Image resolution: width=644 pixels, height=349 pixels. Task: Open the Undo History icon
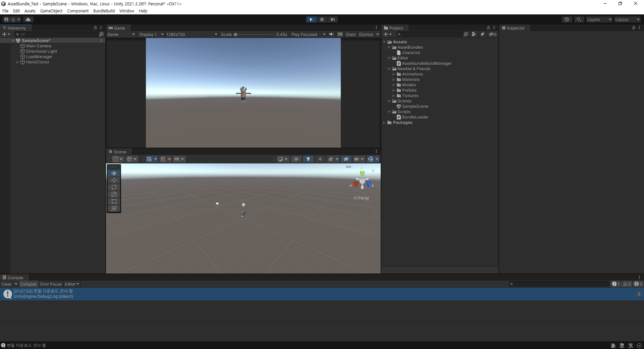[567, 19]
